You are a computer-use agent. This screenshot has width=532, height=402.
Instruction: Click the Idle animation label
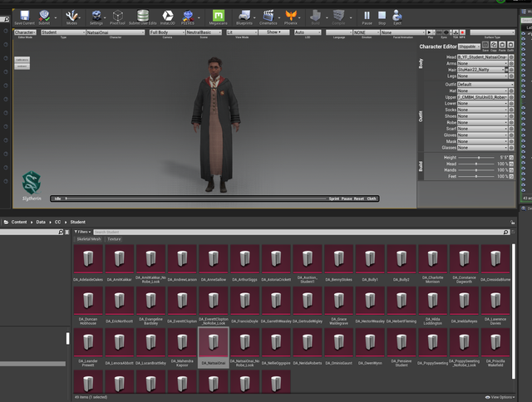57,199
